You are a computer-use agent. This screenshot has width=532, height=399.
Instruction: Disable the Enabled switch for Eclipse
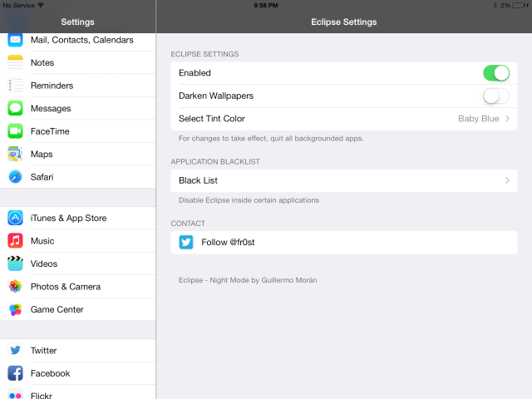496,73
